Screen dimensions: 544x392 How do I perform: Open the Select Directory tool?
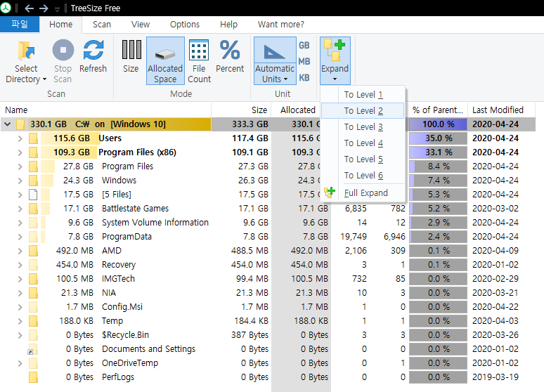click(x=26, y=61)
